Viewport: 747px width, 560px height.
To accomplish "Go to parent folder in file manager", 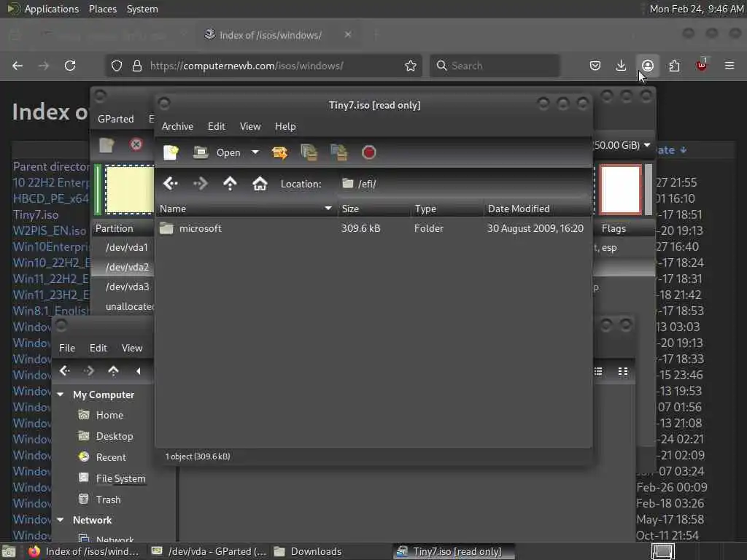I will click(113, 371).
